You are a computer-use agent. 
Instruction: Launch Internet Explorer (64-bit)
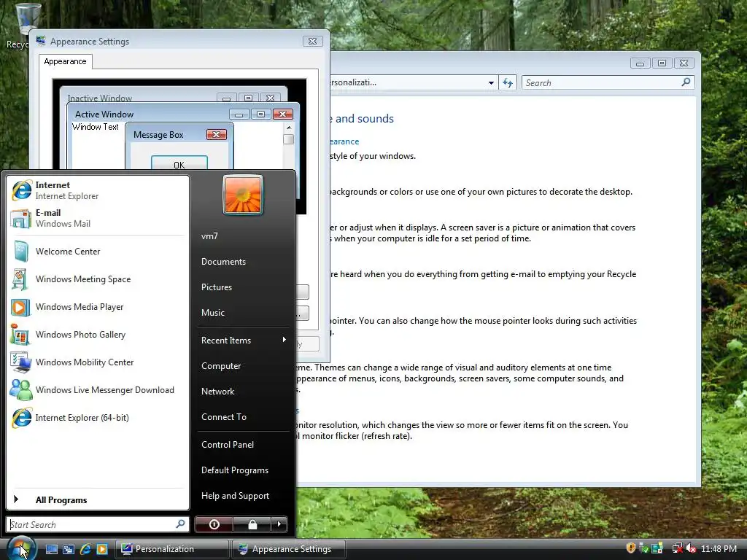98,417
